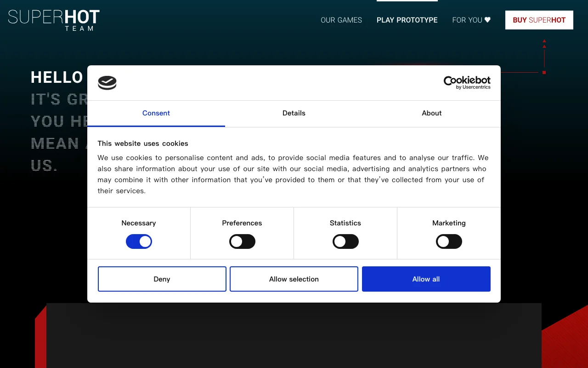Viewport: 588px width, 368px height.
Task: Toggle the Necessary cookies switch
Action: pyautogui.click(x=139, y=241)
